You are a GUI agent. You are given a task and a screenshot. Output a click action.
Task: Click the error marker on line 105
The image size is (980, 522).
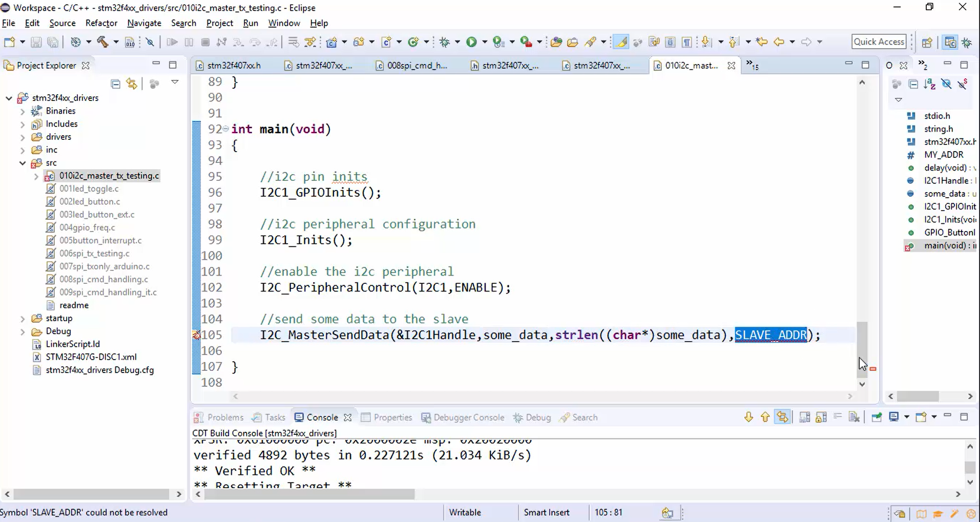click(196, 336)
